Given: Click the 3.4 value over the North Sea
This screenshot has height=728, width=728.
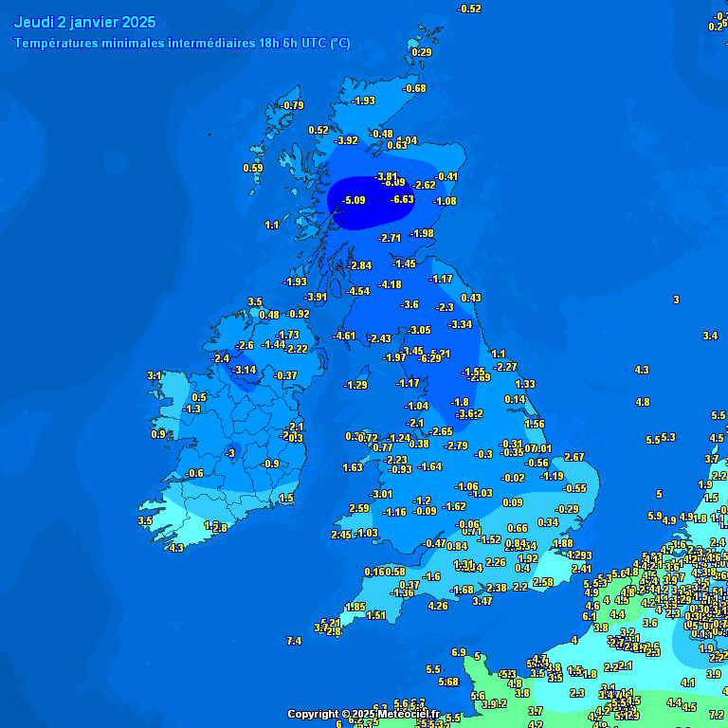Looking at the screenshot, I should coord(710,336).
